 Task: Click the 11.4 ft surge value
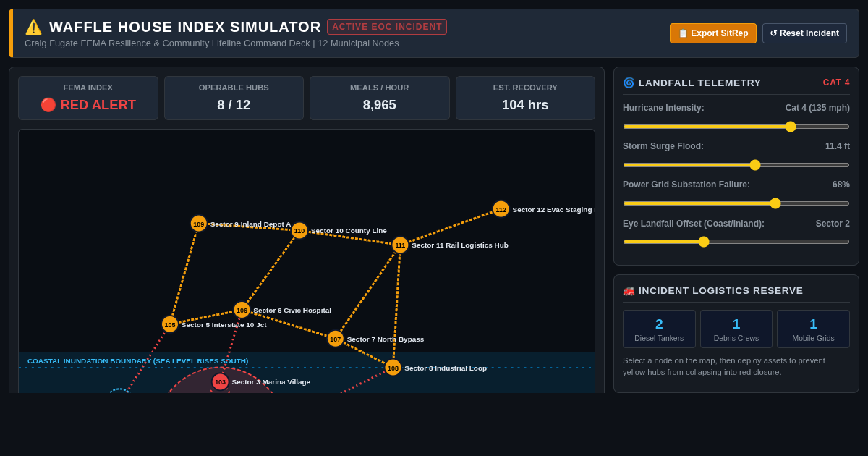838,146
